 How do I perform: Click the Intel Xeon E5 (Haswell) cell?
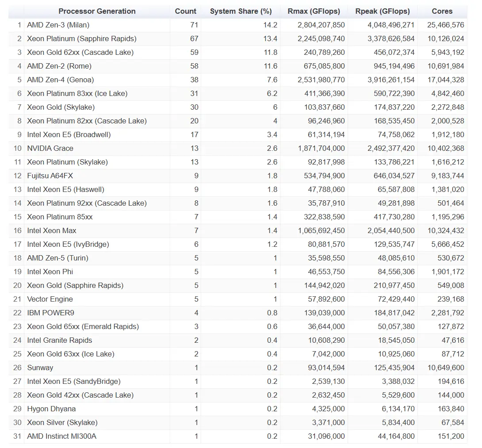click(x=65, y=189)
